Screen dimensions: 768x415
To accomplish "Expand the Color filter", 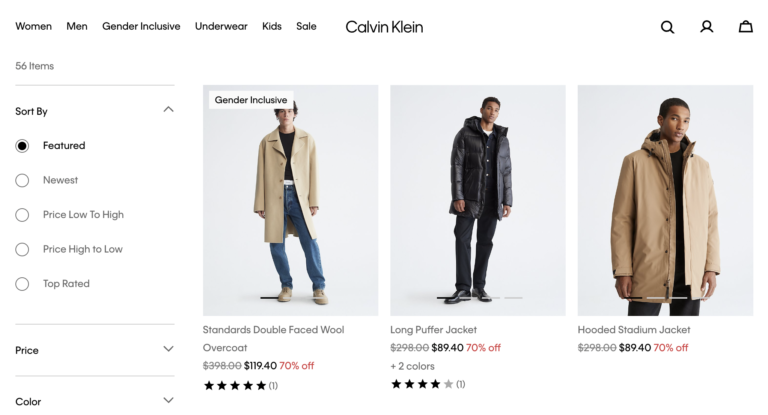I will 168,401.
